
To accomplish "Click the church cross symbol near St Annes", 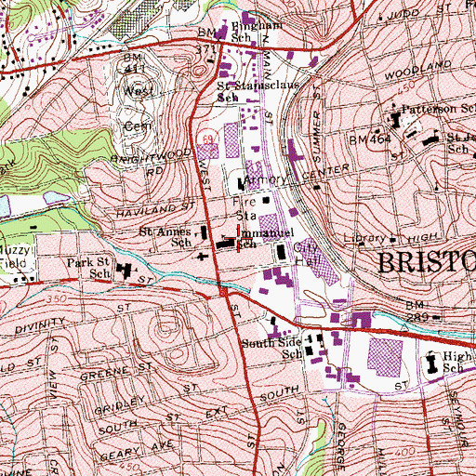I will pos(203,257).
